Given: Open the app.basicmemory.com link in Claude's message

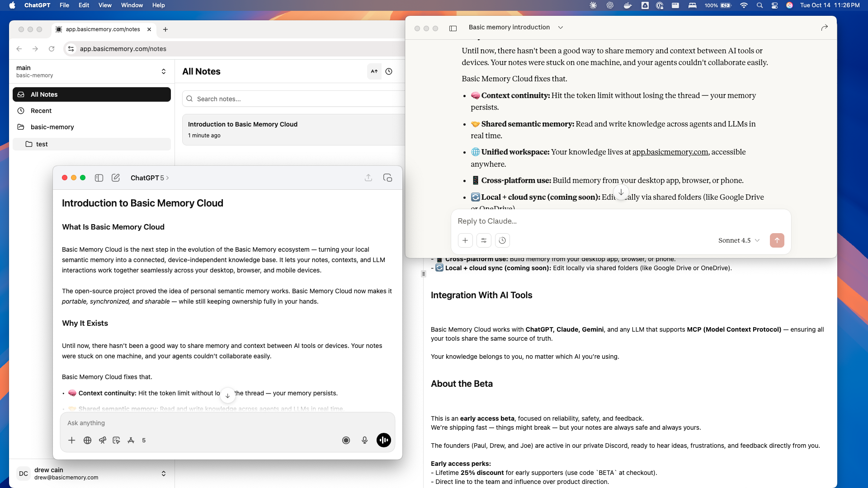Looking at the screenshot, I should pyautogui.click(x=670, y=152).
